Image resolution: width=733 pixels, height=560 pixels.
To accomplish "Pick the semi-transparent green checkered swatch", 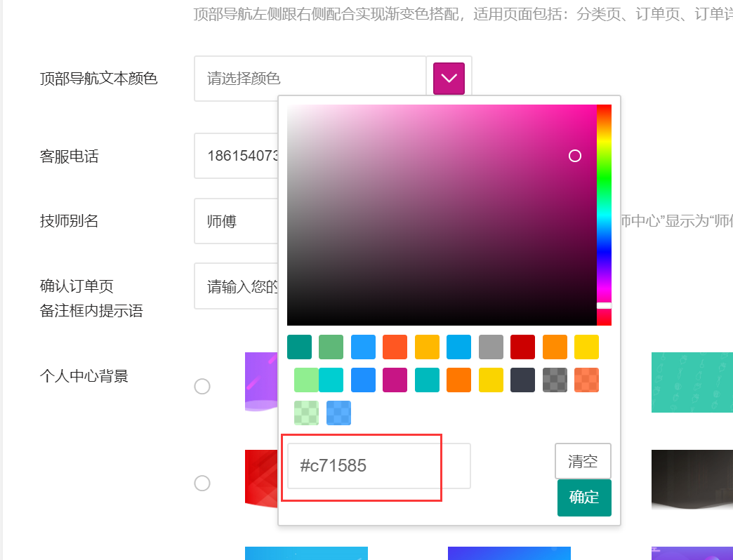I will [x=306, y=413].
